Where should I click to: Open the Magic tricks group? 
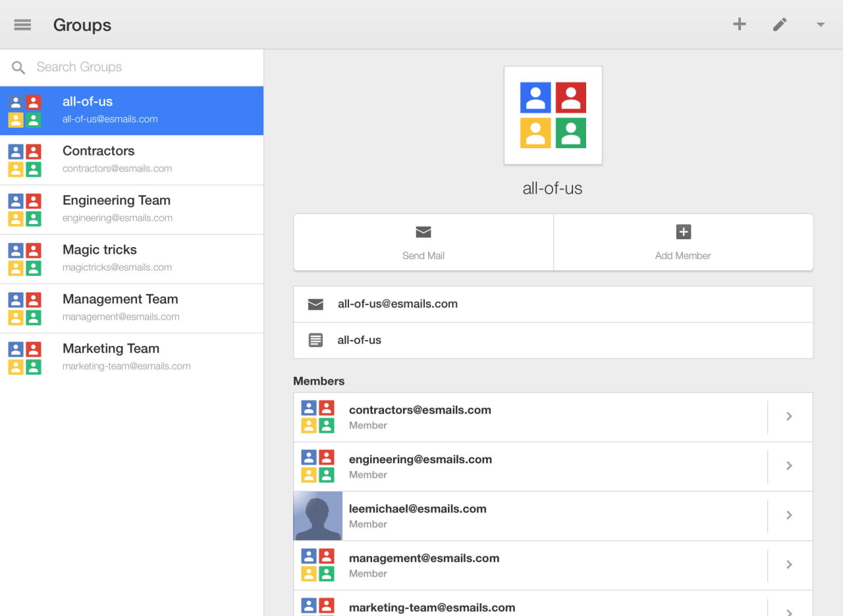point(132,258)
